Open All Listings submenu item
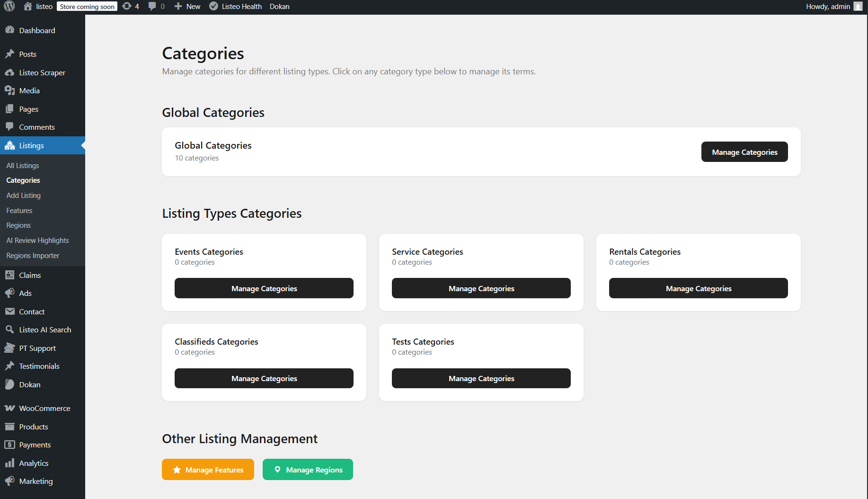The image size is (868, 499). (23, 165)
